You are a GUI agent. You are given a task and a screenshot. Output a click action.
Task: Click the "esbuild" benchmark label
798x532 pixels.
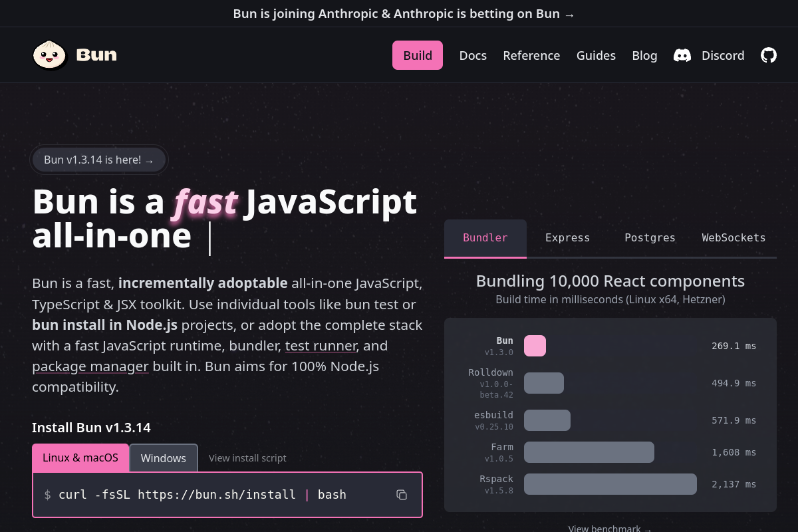(x=493, y=415)
